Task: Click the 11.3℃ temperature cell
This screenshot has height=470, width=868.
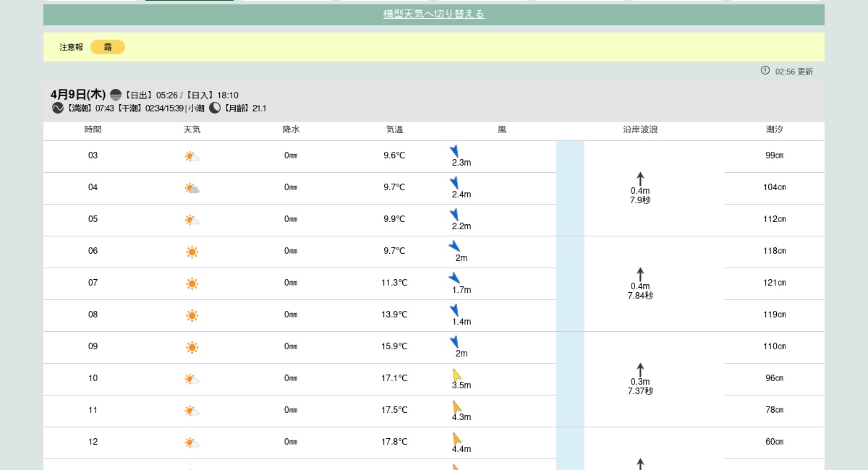Action: pyautogui.click(x=394, y=283)
